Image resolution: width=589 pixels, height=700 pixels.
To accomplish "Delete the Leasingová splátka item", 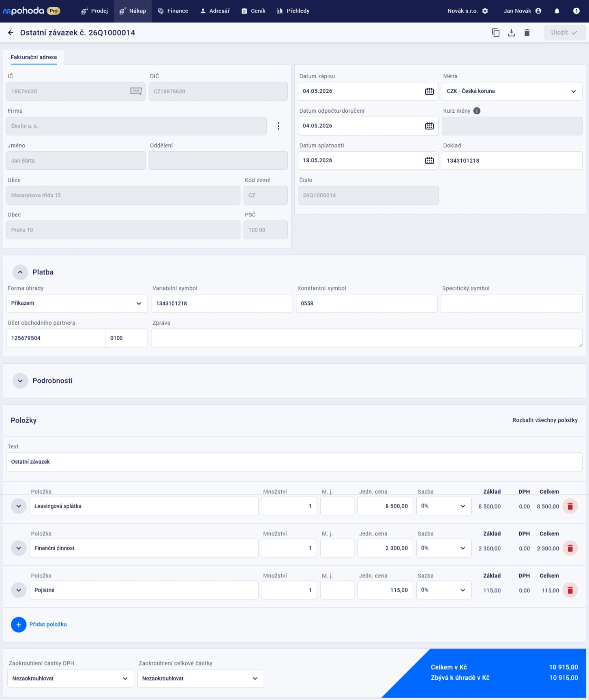I will pos(570,506).
